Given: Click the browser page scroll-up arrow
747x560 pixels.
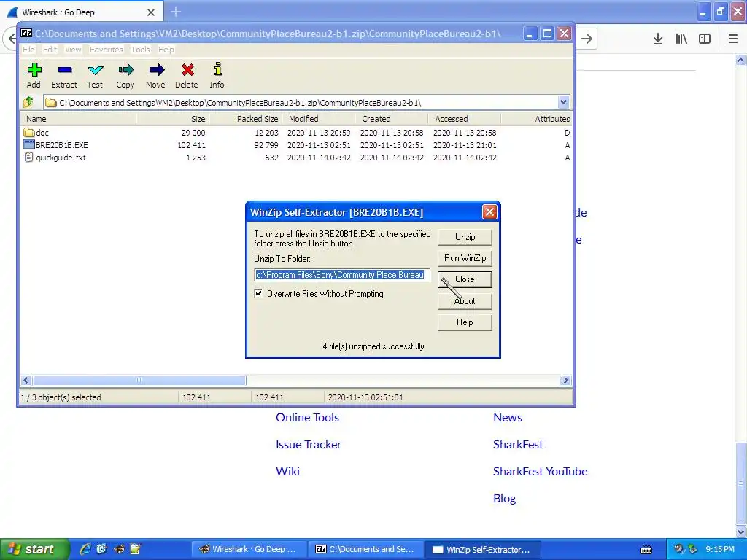Looking at the screenshot, I should (x=740, y=60).
